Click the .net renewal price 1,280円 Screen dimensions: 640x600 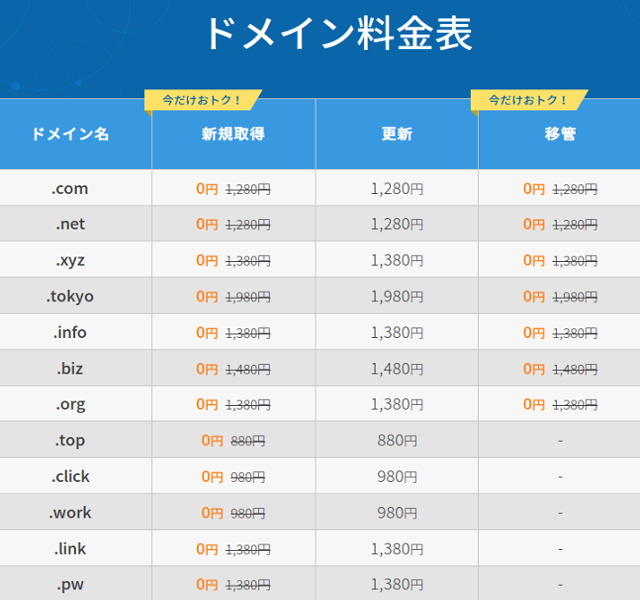(x=397, y=224)
